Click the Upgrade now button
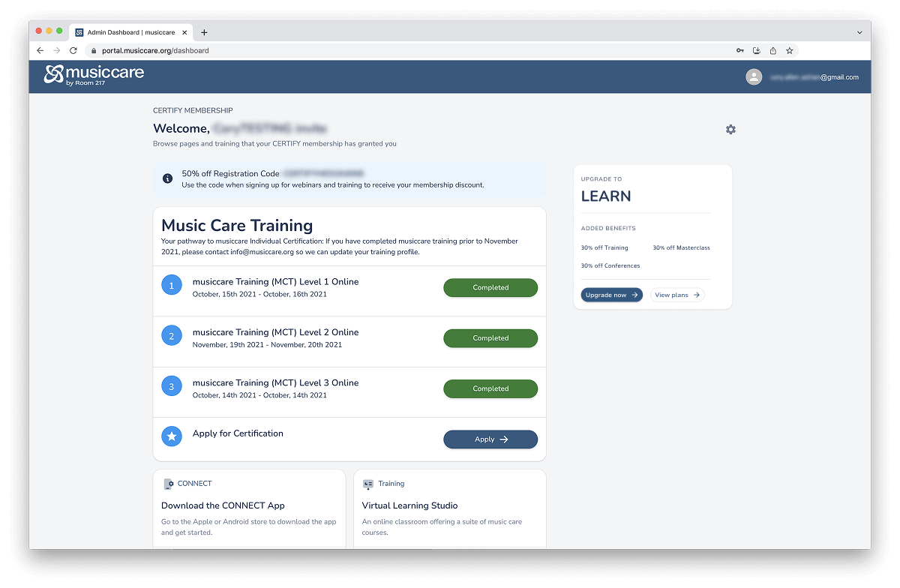 coord(612,295)
